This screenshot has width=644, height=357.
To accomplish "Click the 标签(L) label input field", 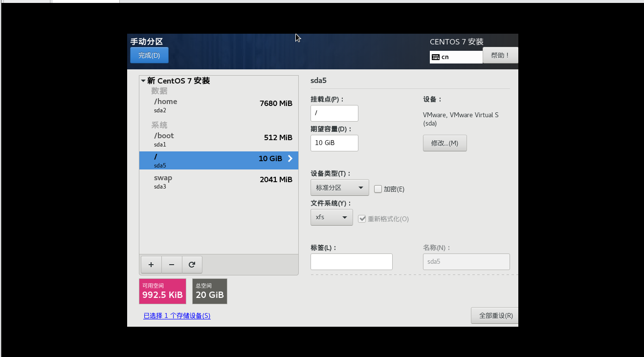I will tap(352, 262).
